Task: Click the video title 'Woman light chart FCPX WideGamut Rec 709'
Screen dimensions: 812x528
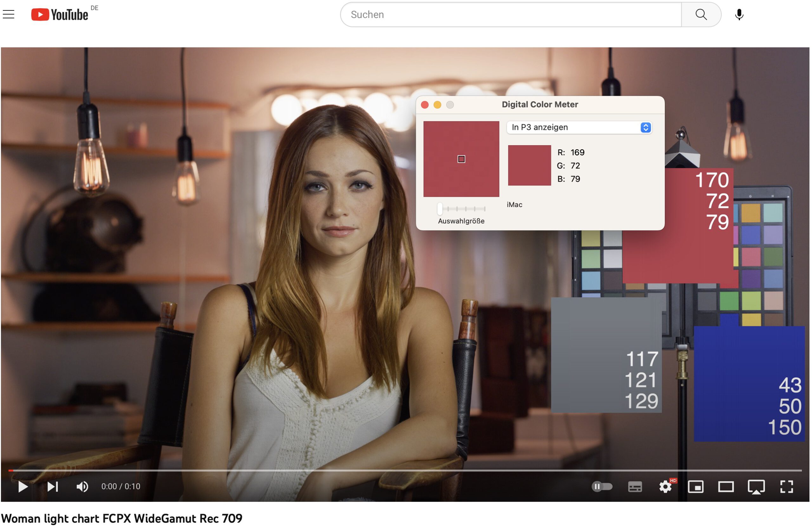Action: [122, 518]
